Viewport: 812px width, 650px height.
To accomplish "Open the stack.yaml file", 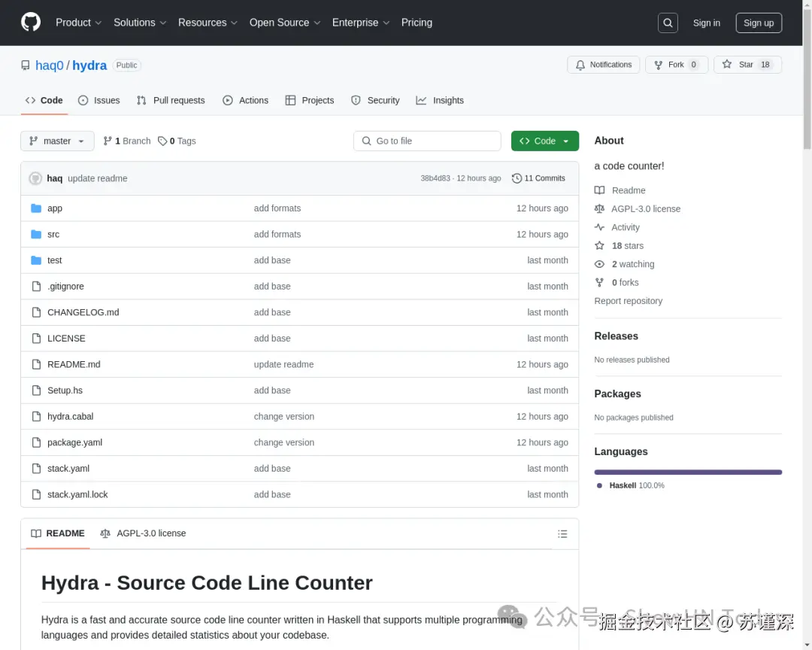I will [68, 469].
